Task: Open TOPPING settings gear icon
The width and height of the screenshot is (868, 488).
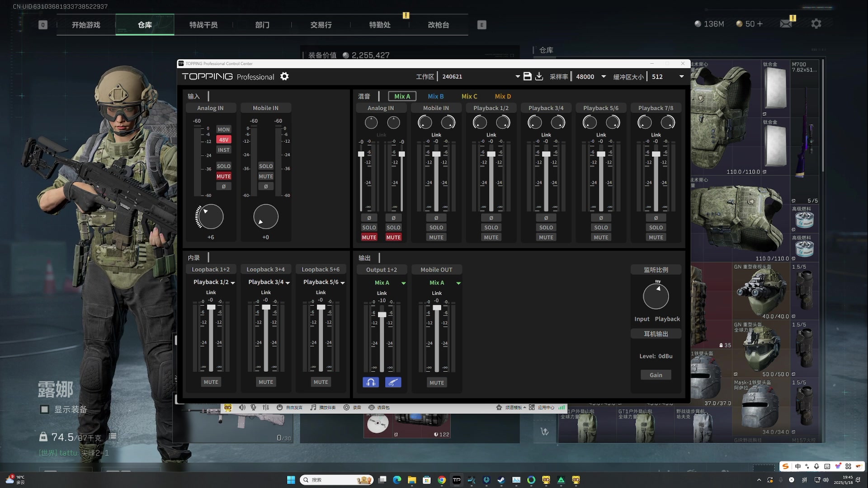Action: click(x=284, y=76)
